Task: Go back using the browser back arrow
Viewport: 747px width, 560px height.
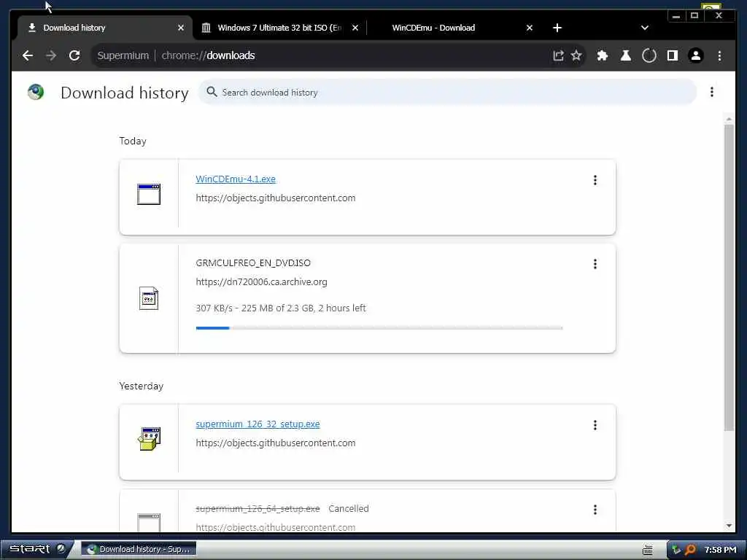Action: point(28,55)
